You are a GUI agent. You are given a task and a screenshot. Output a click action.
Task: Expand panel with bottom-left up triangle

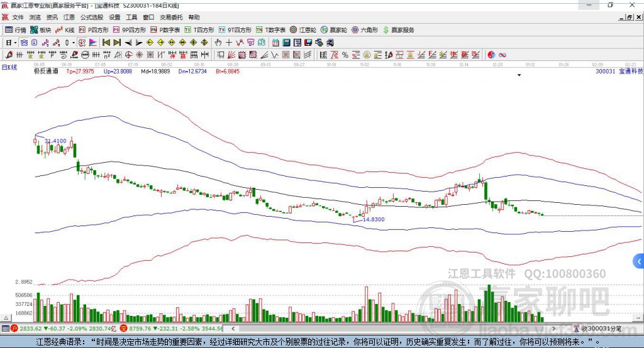pyautogui.click(x=6, y=318)
